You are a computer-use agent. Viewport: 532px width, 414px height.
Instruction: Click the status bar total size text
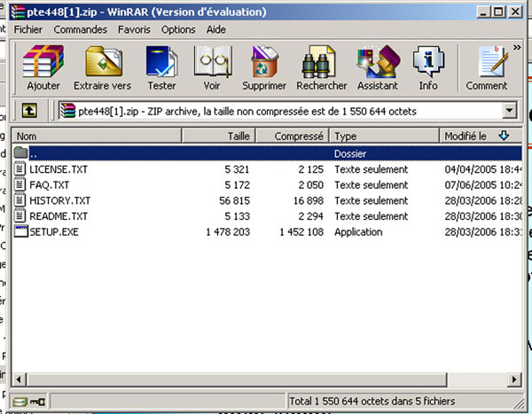tap(372, 401)
